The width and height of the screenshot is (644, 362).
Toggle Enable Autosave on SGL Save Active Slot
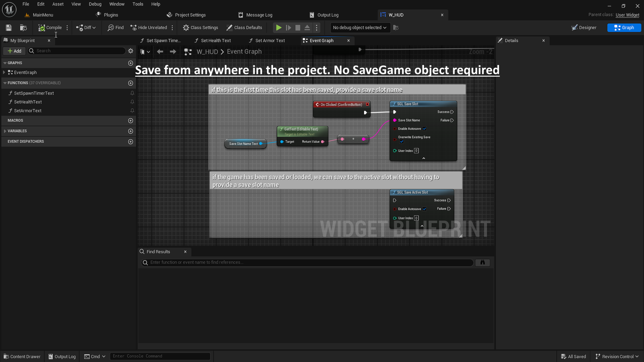[424, 209]
